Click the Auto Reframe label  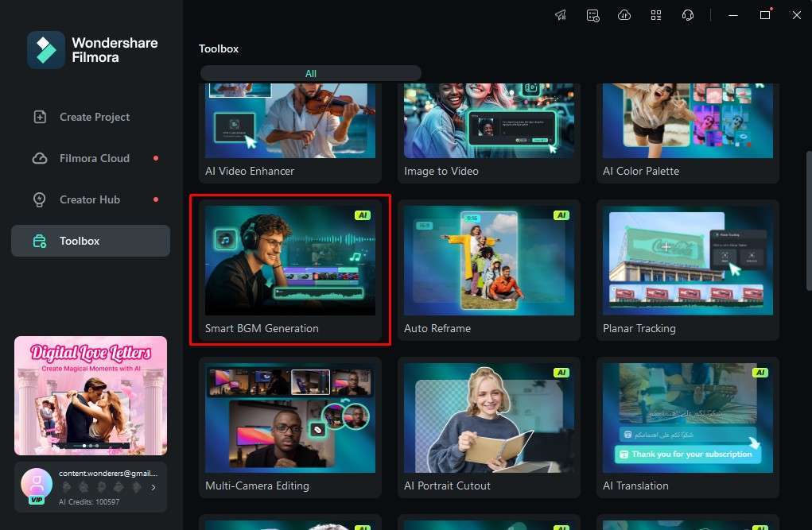pos(437,329)
